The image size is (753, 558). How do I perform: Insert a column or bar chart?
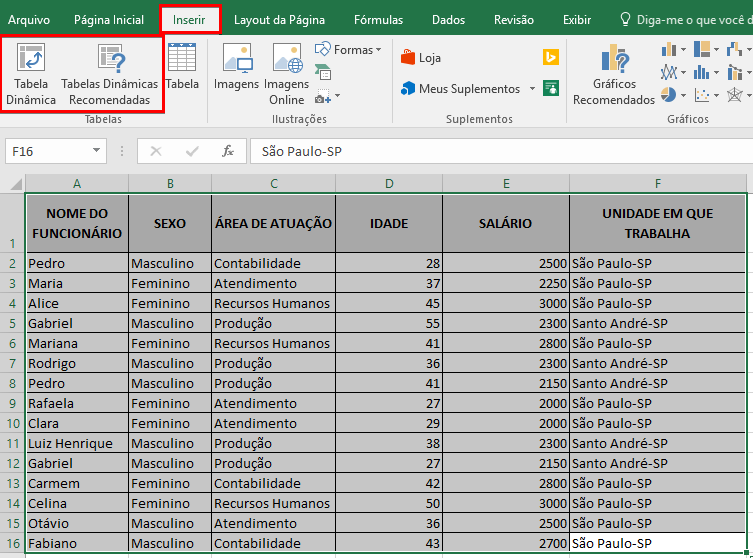[669, 49]
